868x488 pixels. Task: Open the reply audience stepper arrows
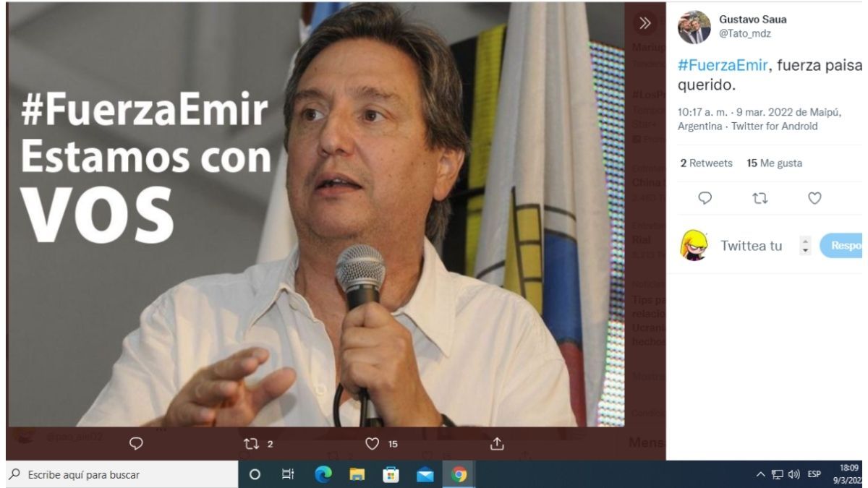805,246
